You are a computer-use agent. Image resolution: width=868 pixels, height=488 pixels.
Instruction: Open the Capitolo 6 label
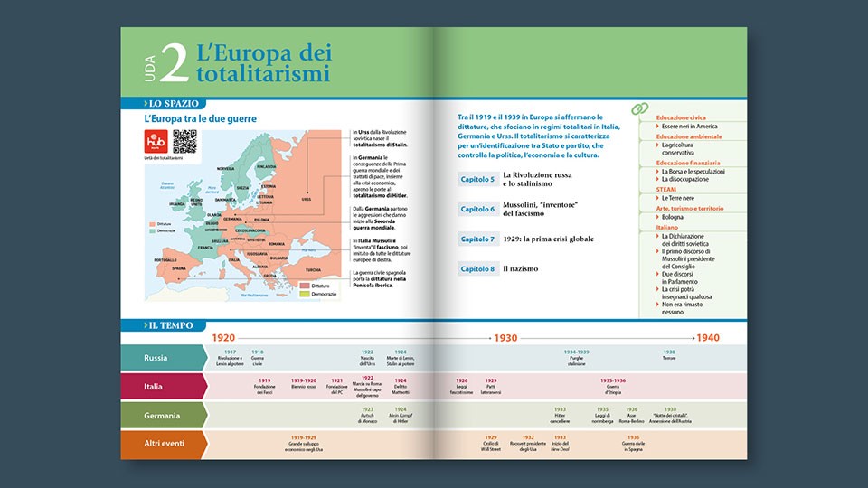pos(477,209)
